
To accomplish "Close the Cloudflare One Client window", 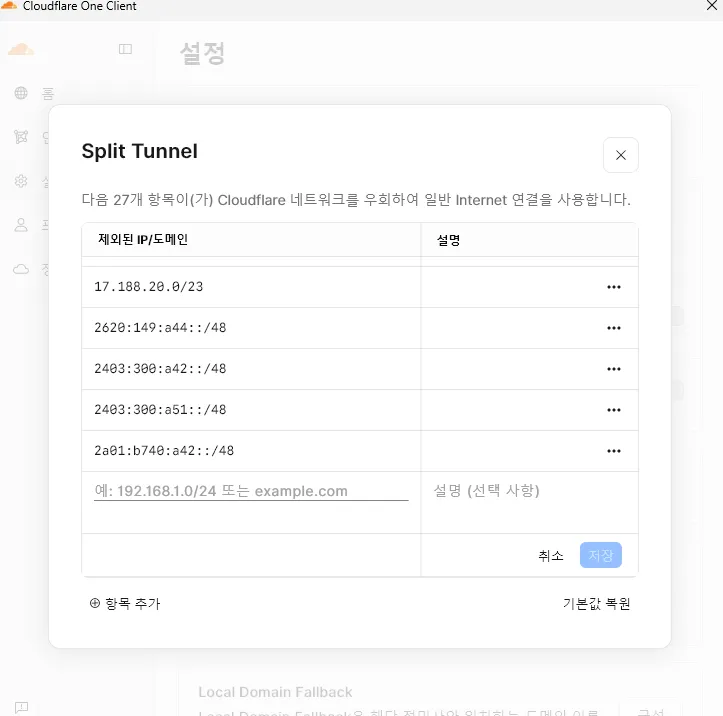I will point(711,6).
